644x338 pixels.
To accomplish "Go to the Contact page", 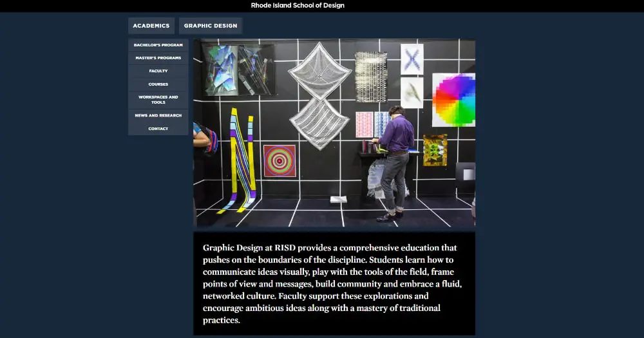I will point(158,129).
